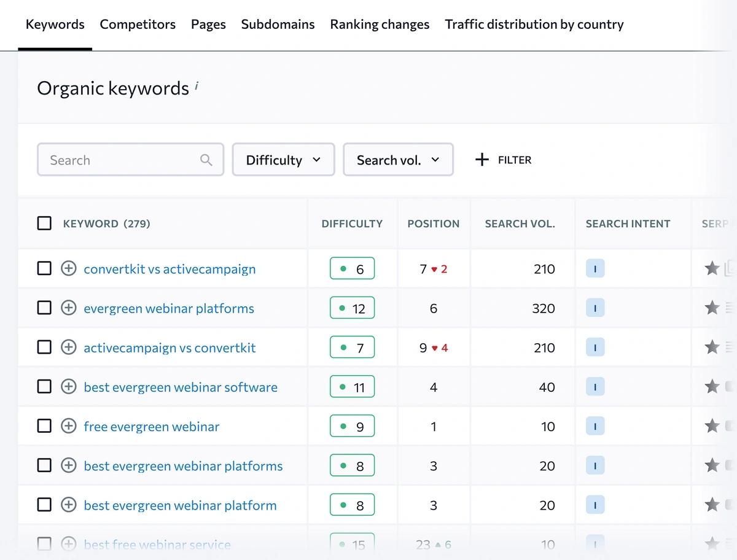Open the Ranking changes tab
The width and height of the screenshot is (737, 560).
(380, 25)
